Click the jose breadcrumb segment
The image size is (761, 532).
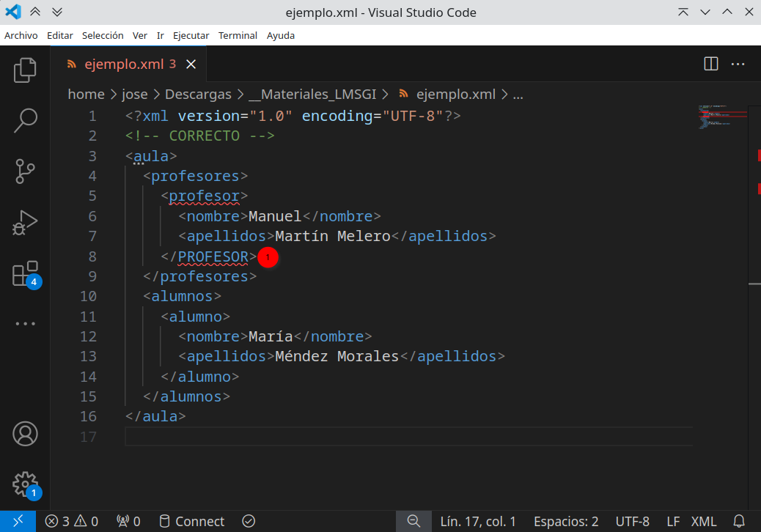pyautogui.click(x=134, y=94)
